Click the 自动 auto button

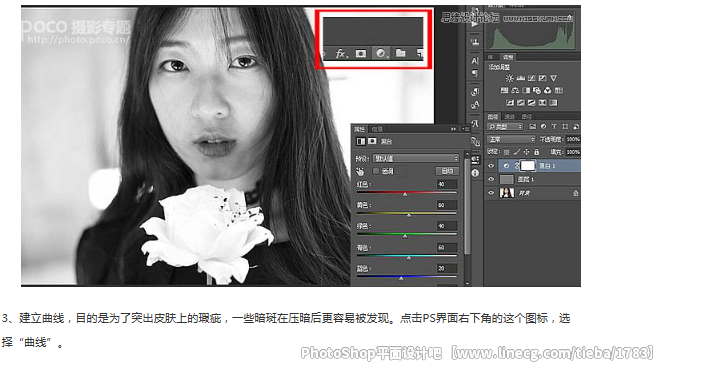[x=447, y=171]
